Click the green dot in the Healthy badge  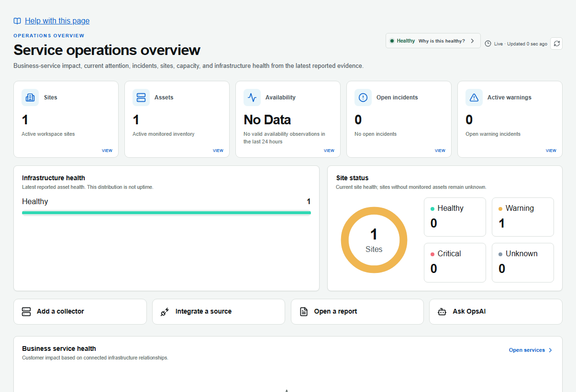[392, 41]
